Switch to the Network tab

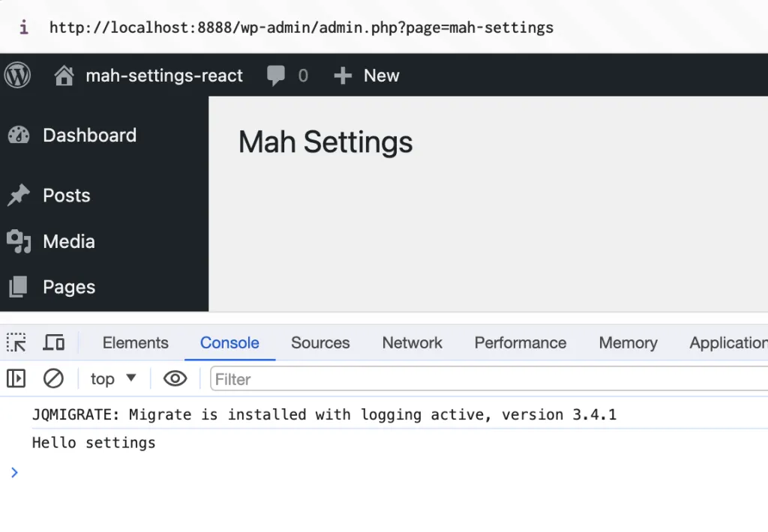point(412,342)
